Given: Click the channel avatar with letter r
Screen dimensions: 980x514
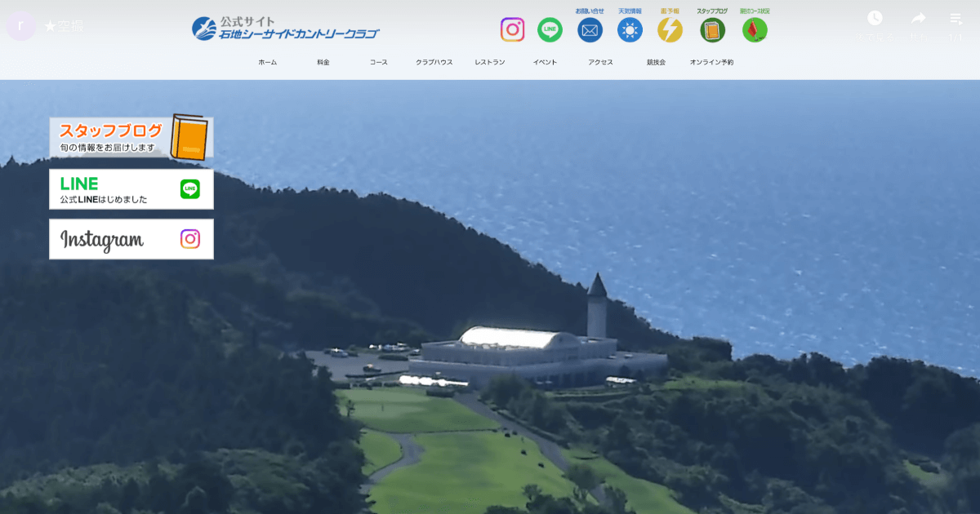Looking at the screenshot, I should (x=21, y=25).
